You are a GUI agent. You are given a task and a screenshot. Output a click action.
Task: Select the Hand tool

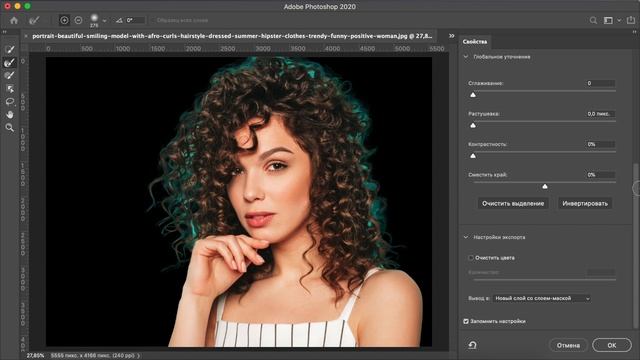10,115
